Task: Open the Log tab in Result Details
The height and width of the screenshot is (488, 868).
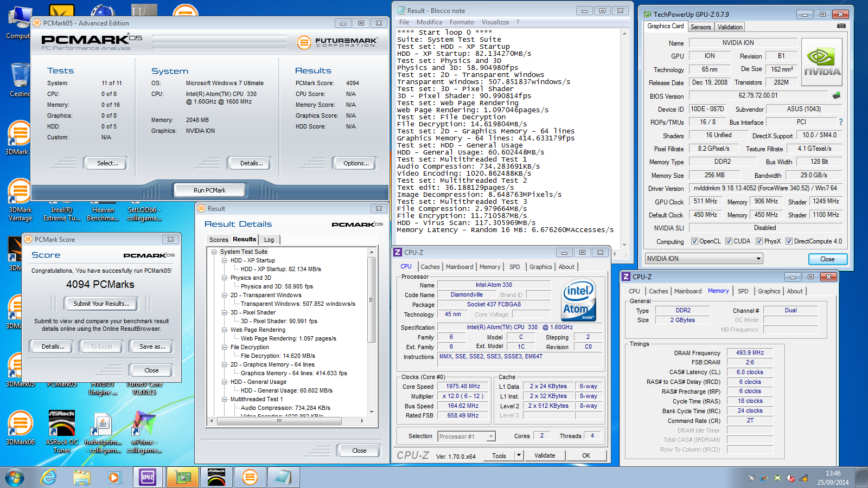Action: 269,240
